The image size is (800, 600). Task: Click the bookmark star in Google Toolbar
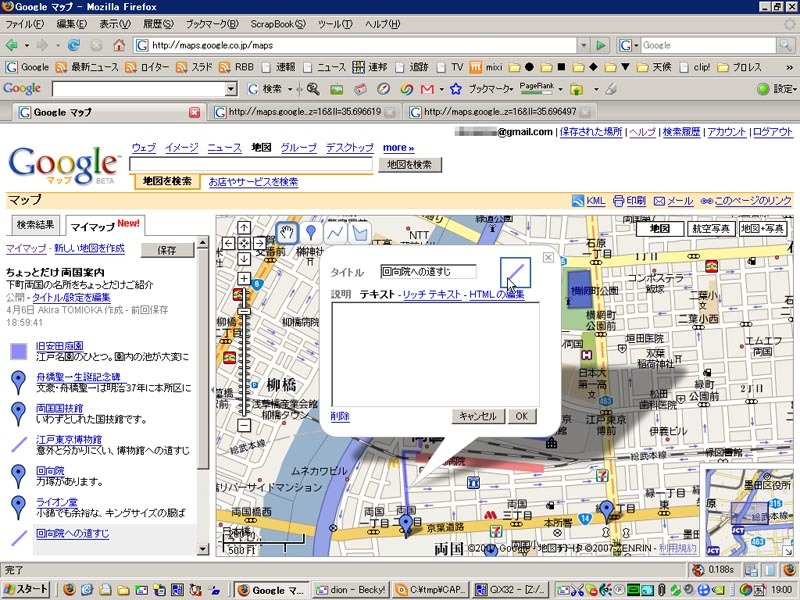[456, 89]
